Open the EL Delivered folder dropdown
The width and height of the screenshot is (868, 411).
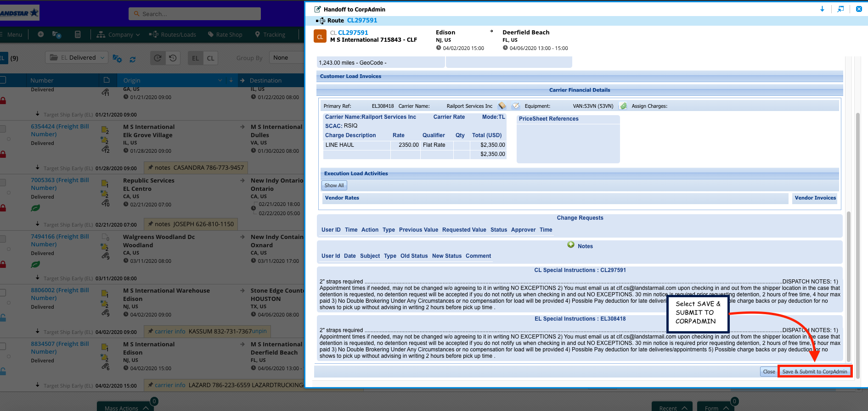pyautogui.click(x=77, y=58)
